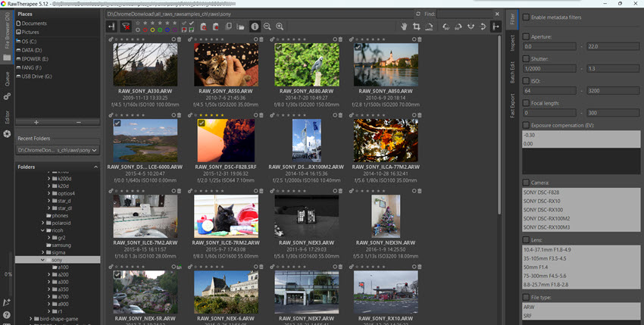The width and height of the screenshot is (644, 325).
Task: Select the Crop tool in toolbar
Action: coord(417,27)
